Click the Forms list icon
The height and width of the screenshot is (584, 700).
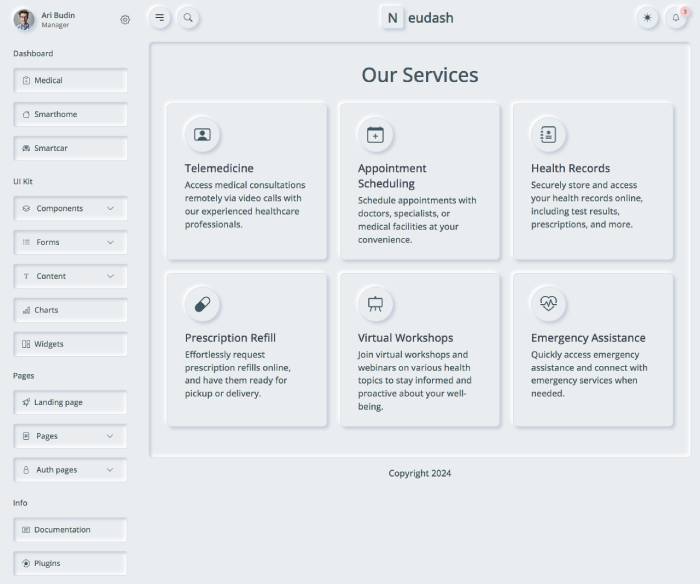tap(26, 242)
